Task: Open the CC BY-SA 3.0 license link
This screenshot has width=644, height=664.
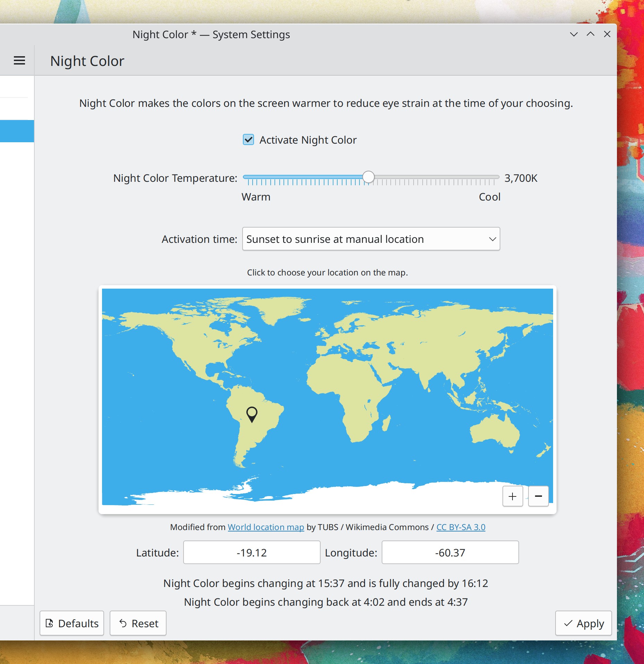Action: click(x=460, y=527)
